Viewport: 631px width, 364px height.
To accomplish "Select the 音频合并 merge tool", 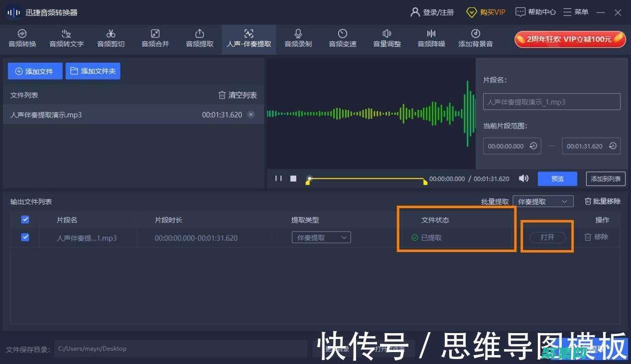I will 154,39.
